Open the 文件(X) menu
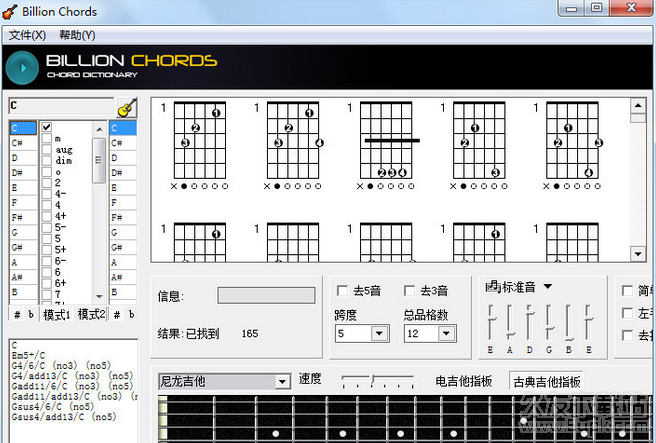656x443 pixels. click(27, 35)
